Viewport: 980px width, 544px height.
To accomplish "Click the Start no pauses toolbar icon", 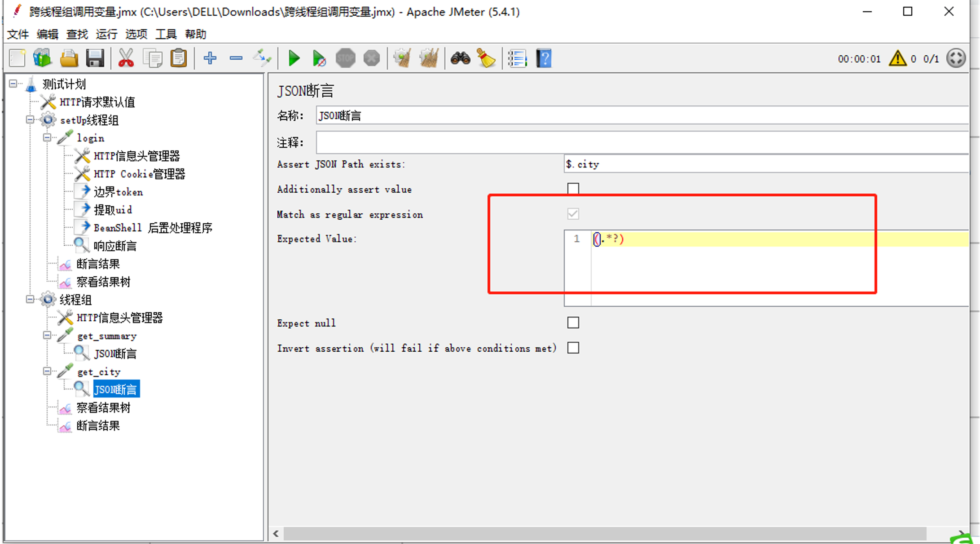I will point(319,57).
